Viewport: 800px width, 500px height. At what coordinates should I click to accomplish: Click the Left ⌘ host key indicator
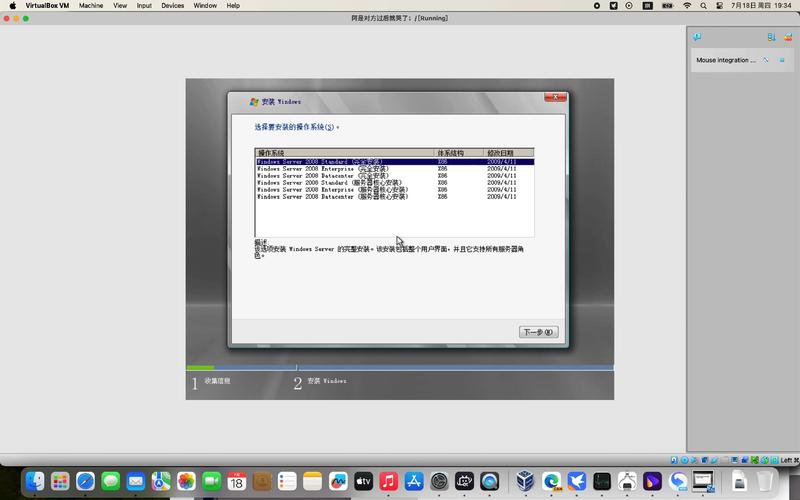[x=789, y=460]
